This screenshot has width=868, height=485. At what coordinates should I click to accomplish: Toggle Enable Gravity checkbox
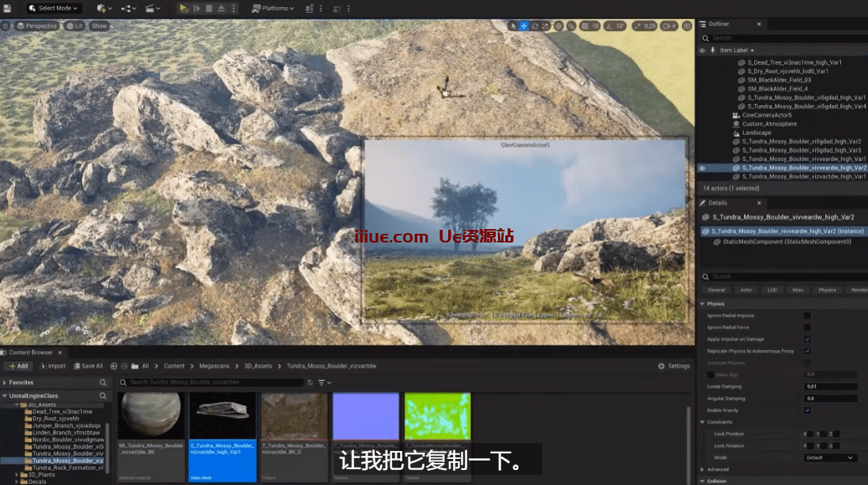(x=807, y=411)
